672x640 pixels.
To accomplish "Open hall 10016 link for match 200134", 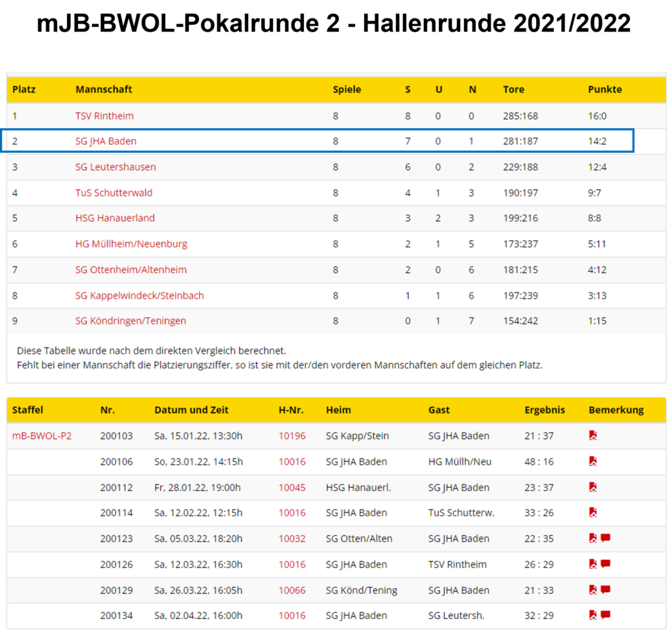I will 292,615.
